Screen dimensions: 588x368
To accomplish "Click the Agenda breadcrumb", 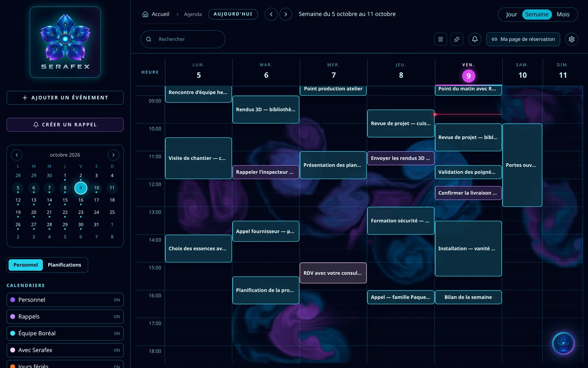I will (193, 14).
